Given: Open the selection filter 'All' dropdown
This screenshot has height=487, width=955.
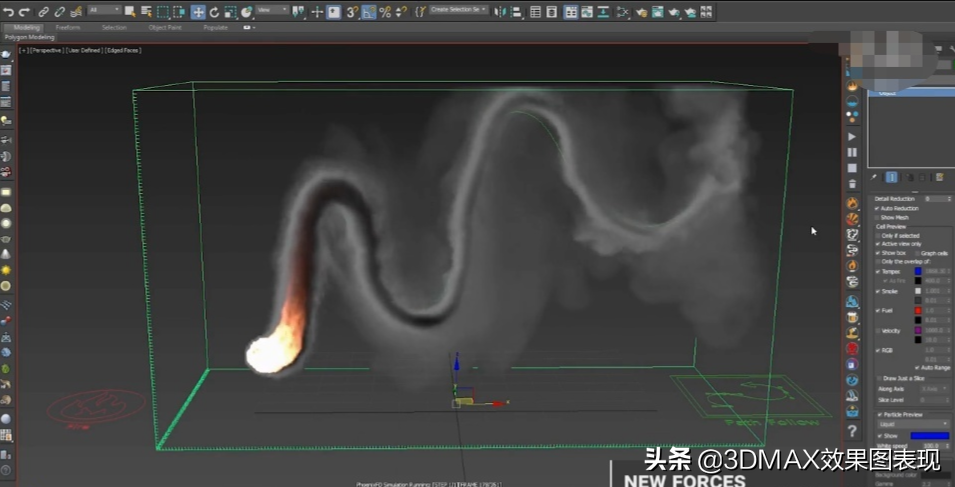Looking at the screenshot, I should pos(104,10).
